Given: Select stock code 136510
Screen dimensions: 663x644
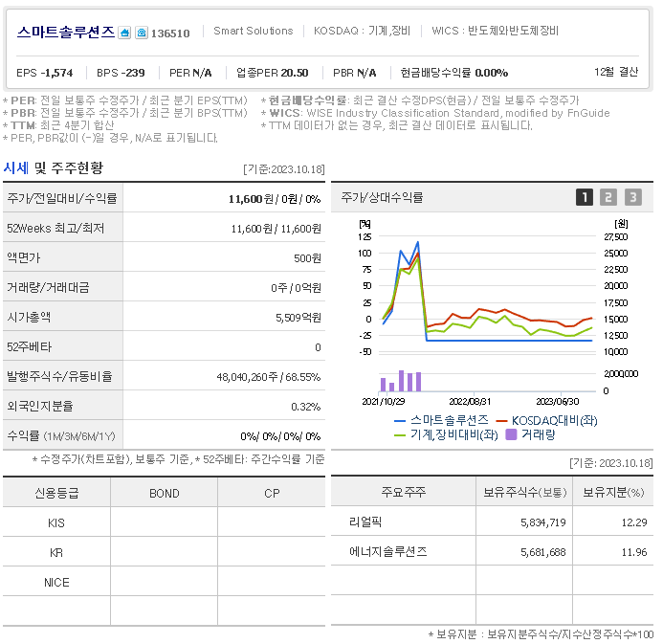Looking at the screenshot, I should [170, 33].
